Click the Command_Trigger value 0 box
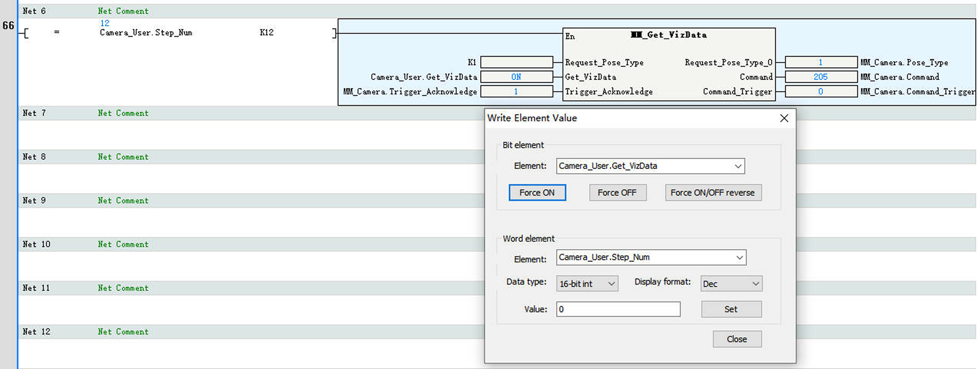Screen dimensions: 980x369 pyautogui.click(x=820, y=92)
